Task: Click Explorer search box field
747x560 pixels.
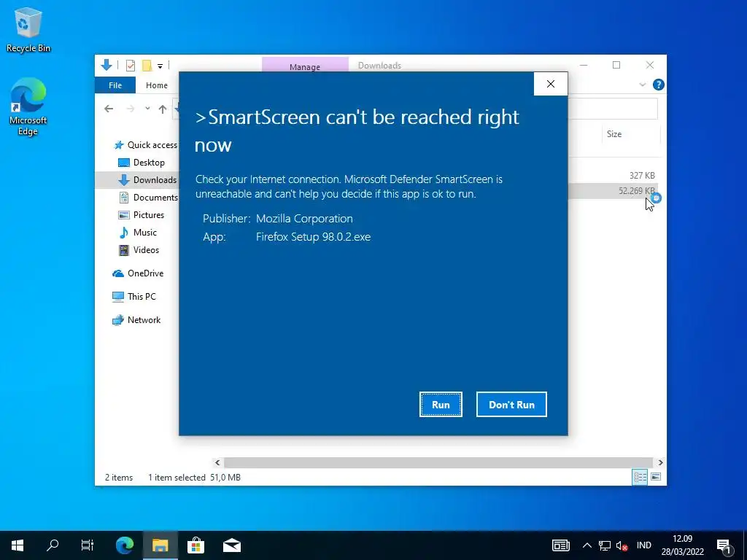Action: coord(613,109)
